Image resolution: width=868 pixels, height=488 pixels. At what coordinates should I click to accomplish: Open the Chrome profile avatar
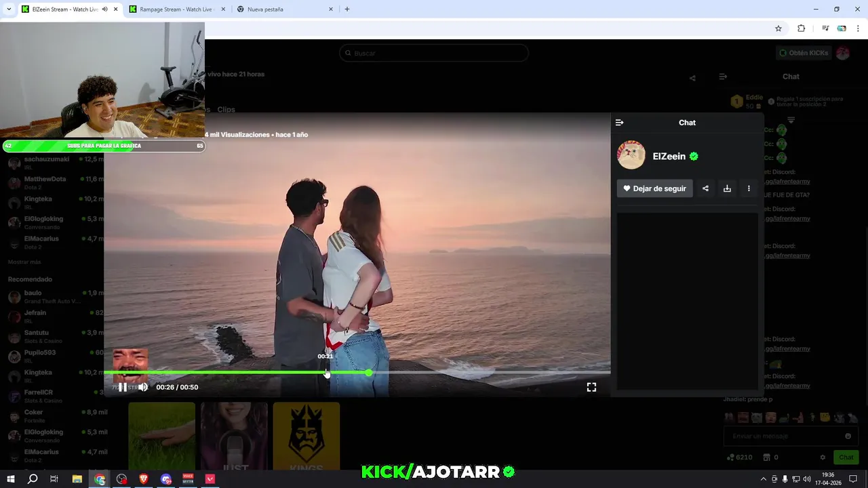pos(842,28)
